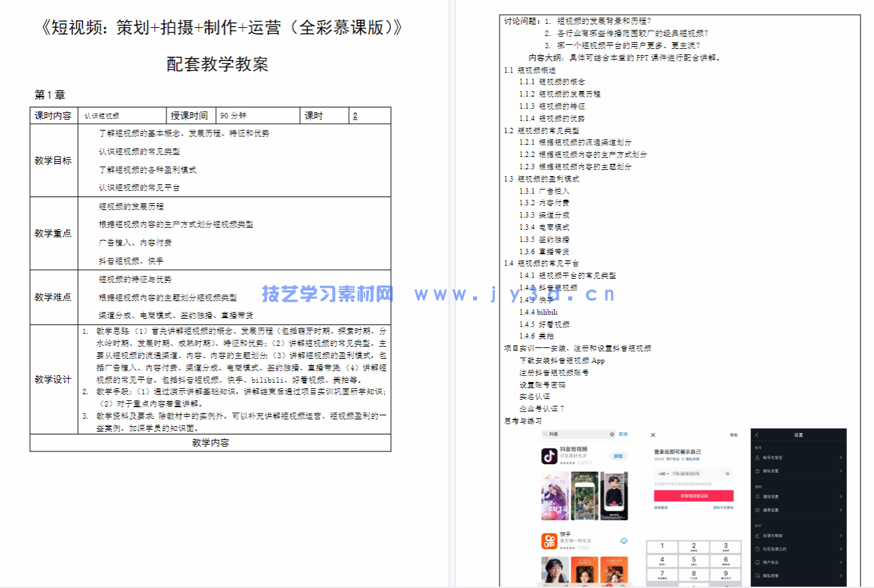Tap the clear icon inside the 抖音 search field
This screenshot has width=874, height=588.
(612, 434)
